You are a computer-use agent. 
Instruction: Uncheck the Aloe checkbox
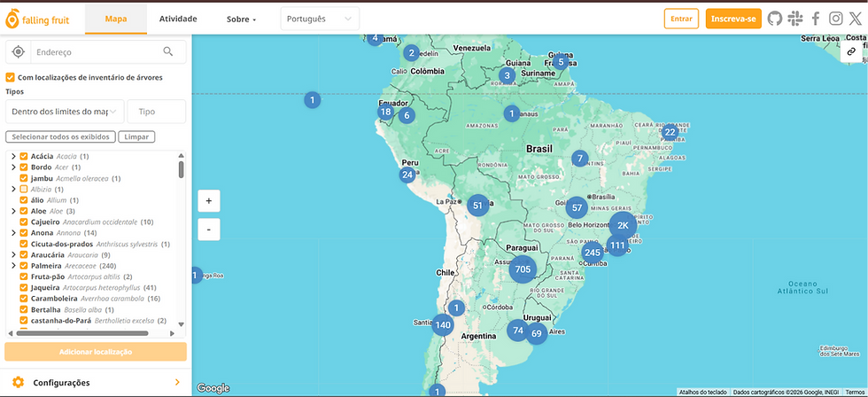point(23,211)
